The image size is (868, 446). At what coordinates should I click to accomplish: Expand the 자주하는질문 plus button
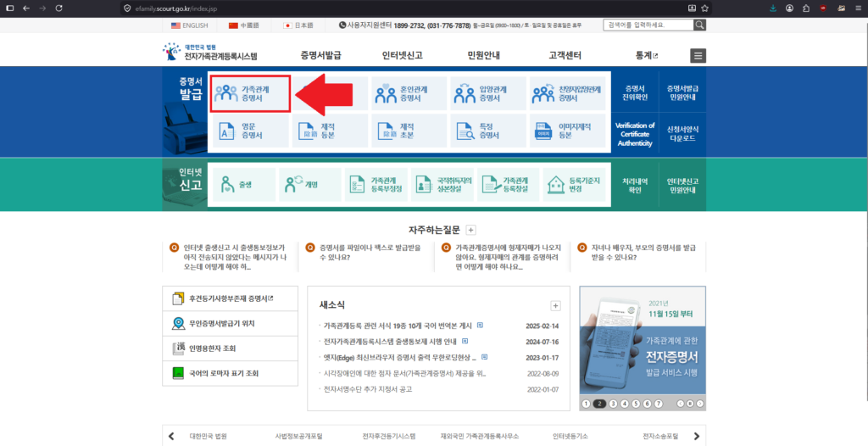point(470,230)
